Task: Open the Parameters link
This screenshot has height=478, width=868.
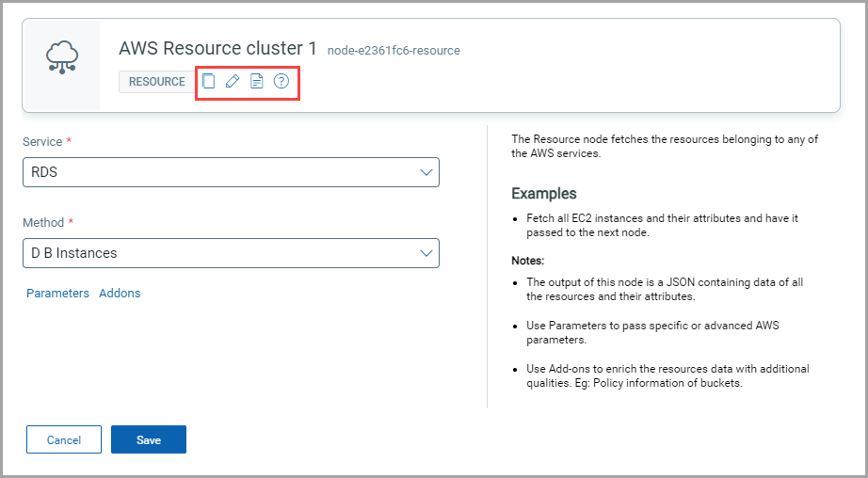Action: 57,294
